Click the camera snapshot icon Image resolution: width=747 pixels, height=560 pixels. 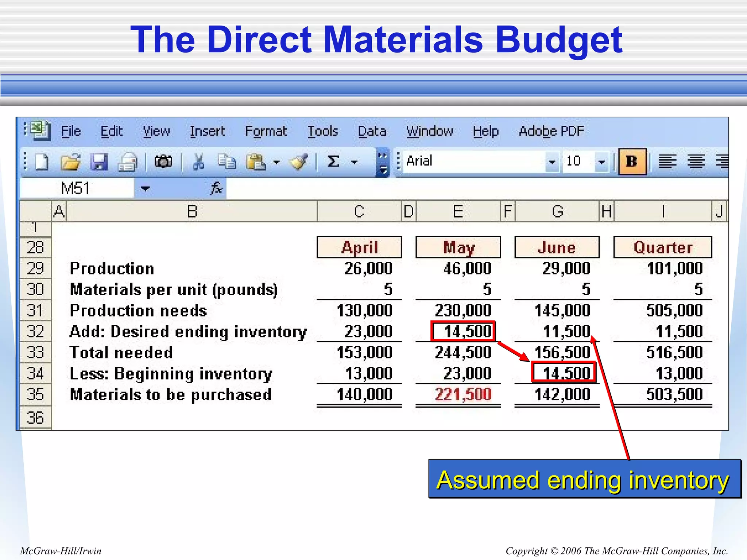pyautogui.click(x=163, y=161)
